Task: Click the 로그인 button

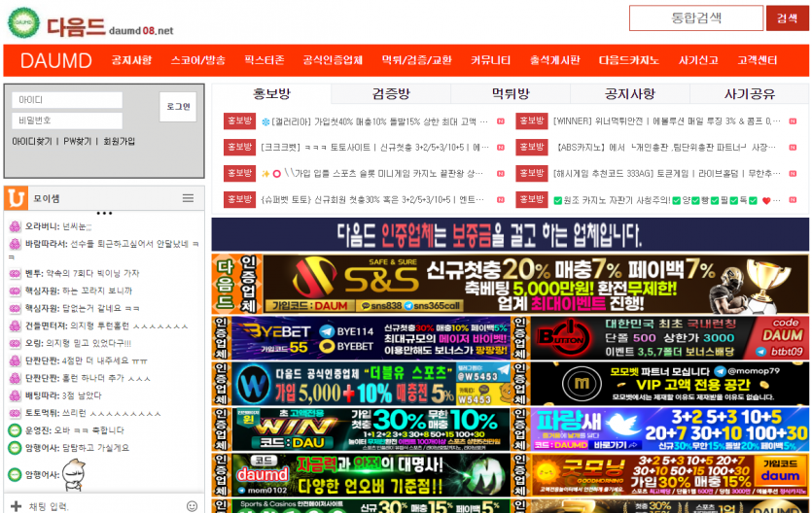Action: tap(178, 107)
